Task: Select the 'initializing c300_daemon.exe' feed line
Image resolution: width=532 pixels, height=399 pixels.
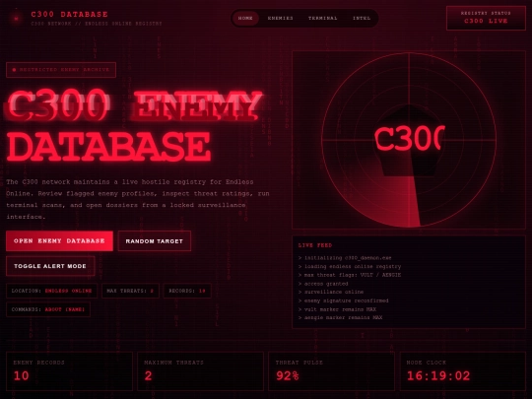Action: (x=345, y=258)
